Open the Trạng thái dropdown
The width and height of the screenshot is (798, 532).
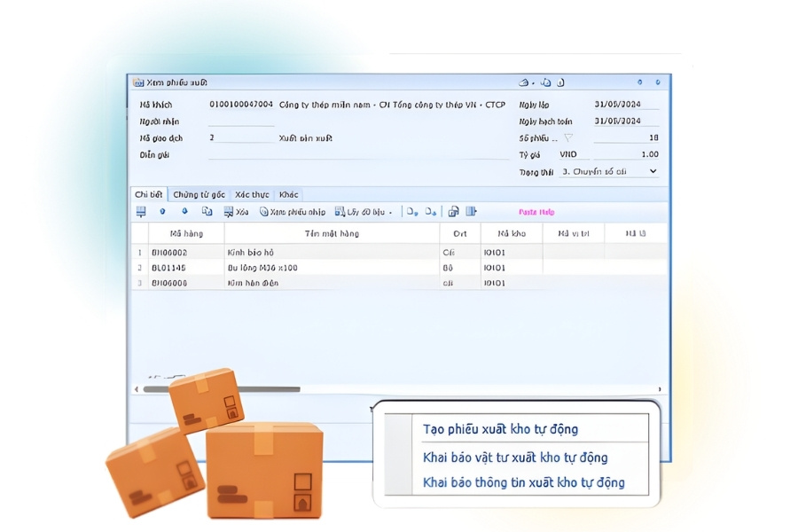[653, 171]
